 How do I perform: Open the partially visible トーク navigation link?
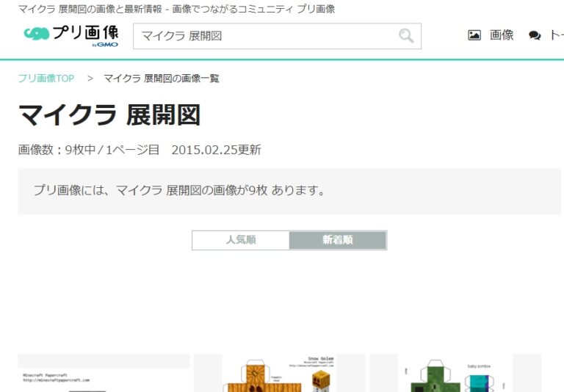[556, 35]
